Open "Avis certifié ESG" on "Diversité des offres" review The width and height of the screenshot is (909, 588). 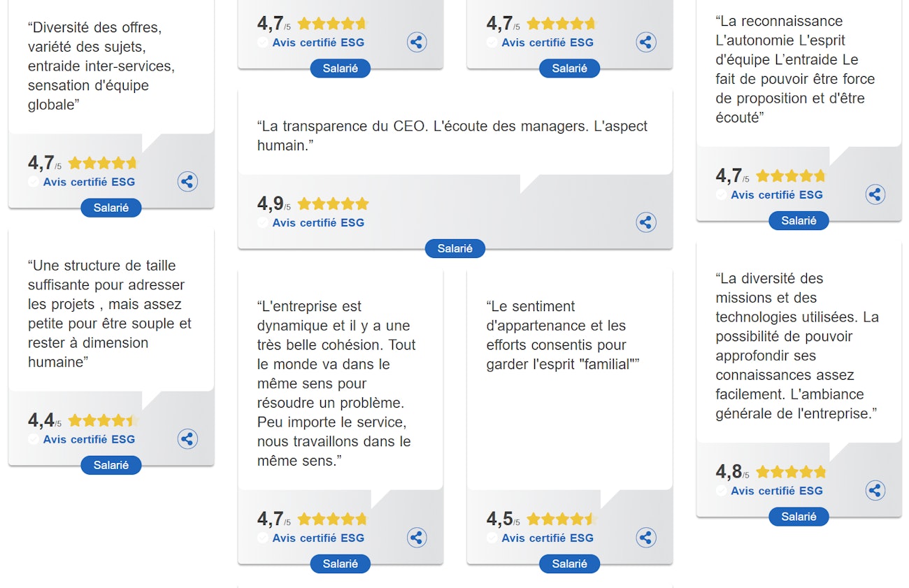pyautogui.click(x=89, y=182)
